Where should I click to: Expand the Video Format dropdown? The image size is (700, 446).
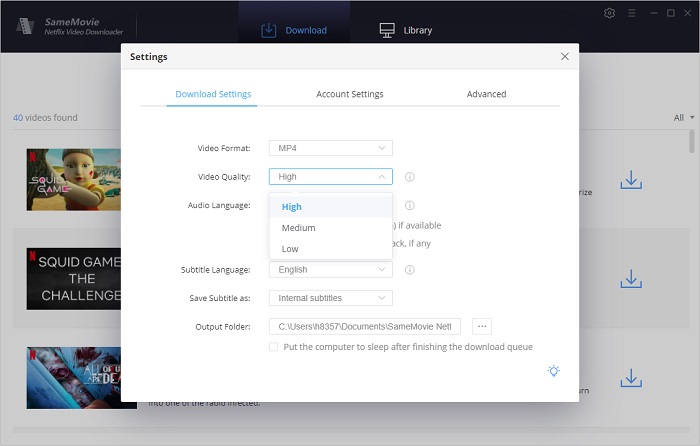click(330, 148)
